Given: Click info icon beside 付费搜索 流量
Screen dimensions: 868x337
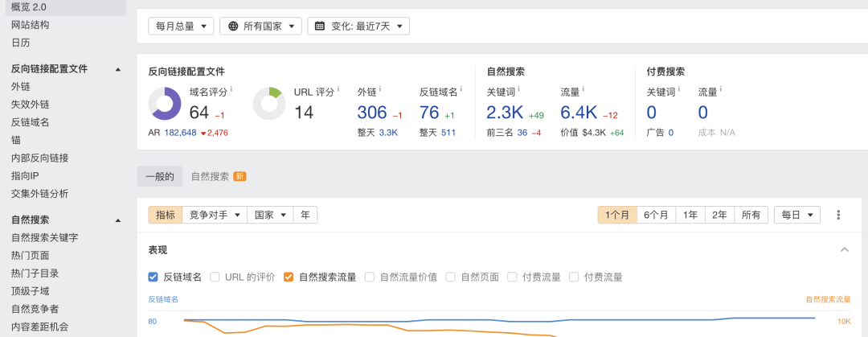Looking at the screenshot, I should click(x=721, y=88).
